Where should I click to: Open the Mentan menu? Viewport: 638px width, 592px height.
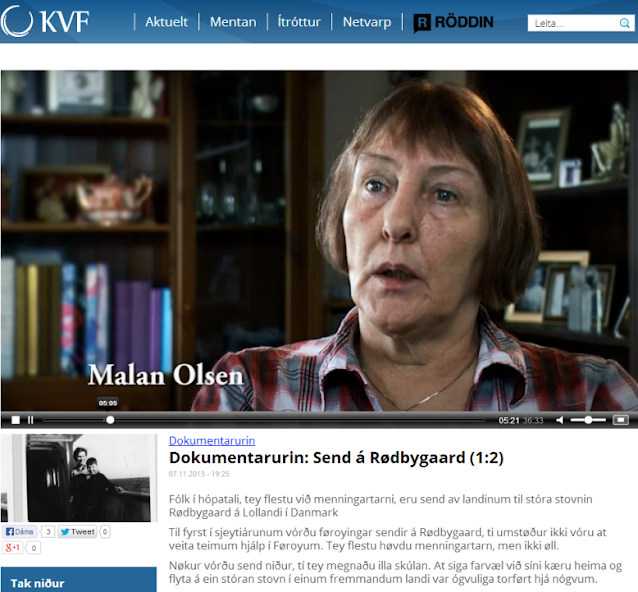pyautogui.click(x=233, y=22)
